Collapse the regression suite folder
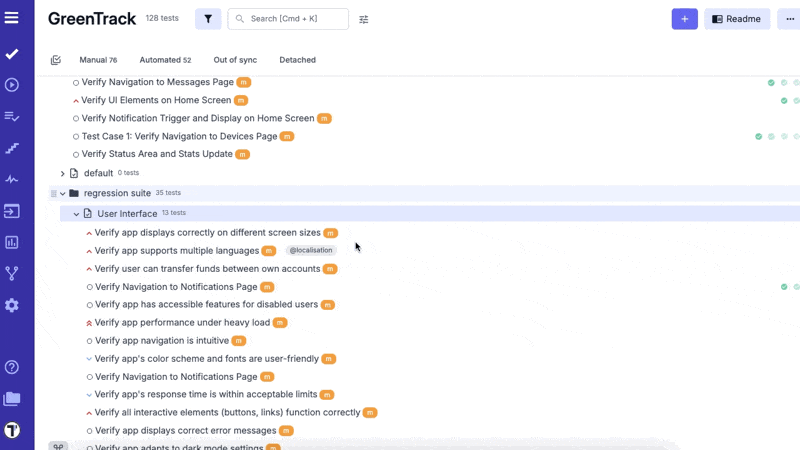 [x=62, y=193]
